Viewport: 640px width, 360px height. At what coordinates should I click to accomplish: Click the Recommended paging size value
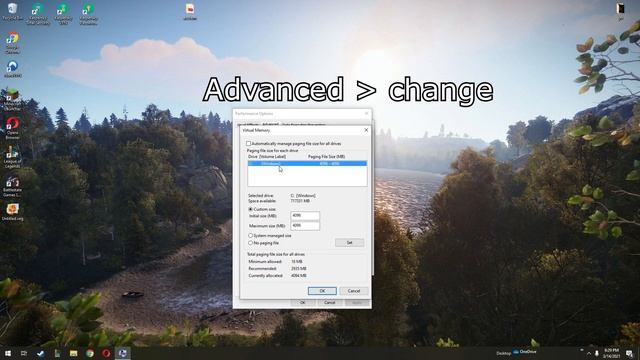point(299,269)
